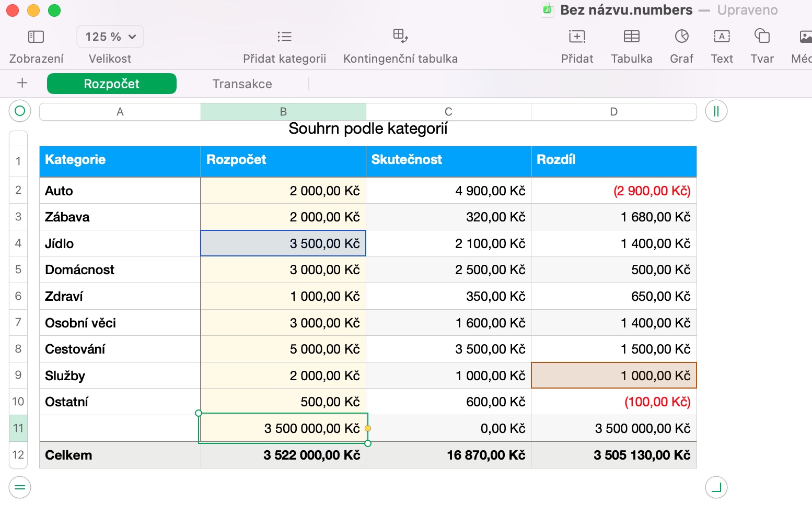Switch to the Transakce sheet tab
This screenshot has height=516, width=812.
point(242,84)
